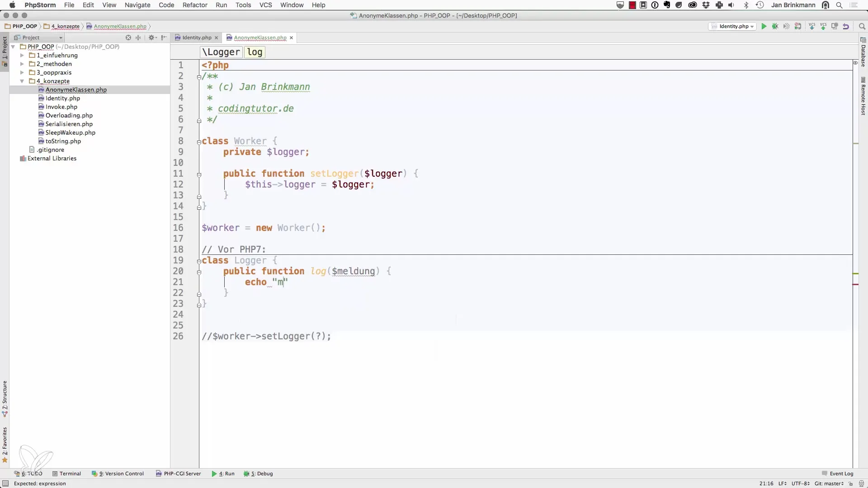Click the Git: master branch widget
This screenshot has width=868, height=488.
pyautogui.click(x=829, y=483)
